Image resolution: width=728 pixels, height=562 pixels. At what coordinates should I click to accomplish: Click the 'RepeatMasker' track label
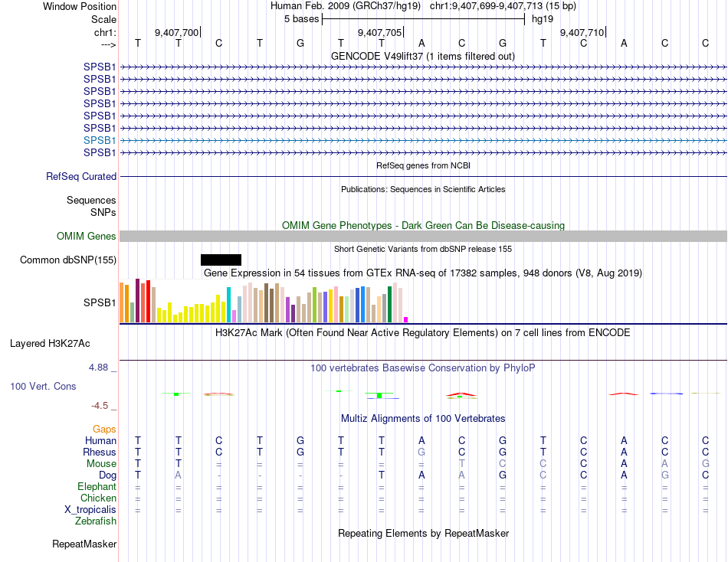tap(84, 544)
